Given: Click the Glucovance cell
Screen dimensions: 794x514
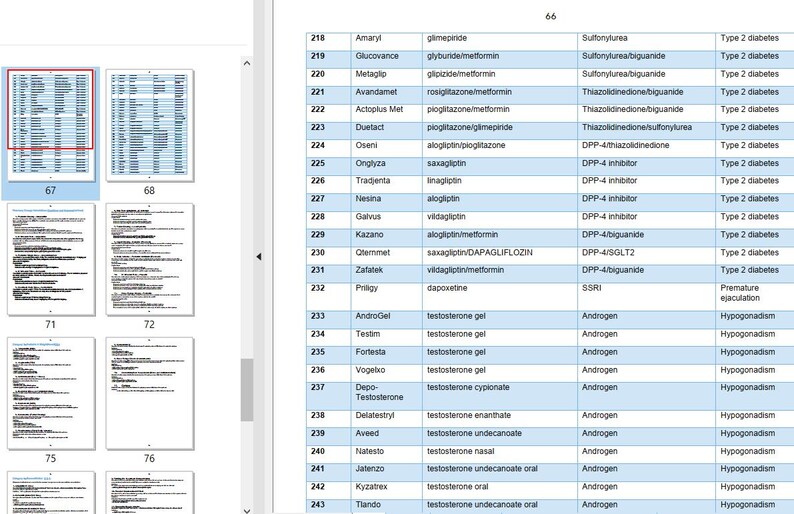Looking at the screenshot, I should tap(386, 60).
